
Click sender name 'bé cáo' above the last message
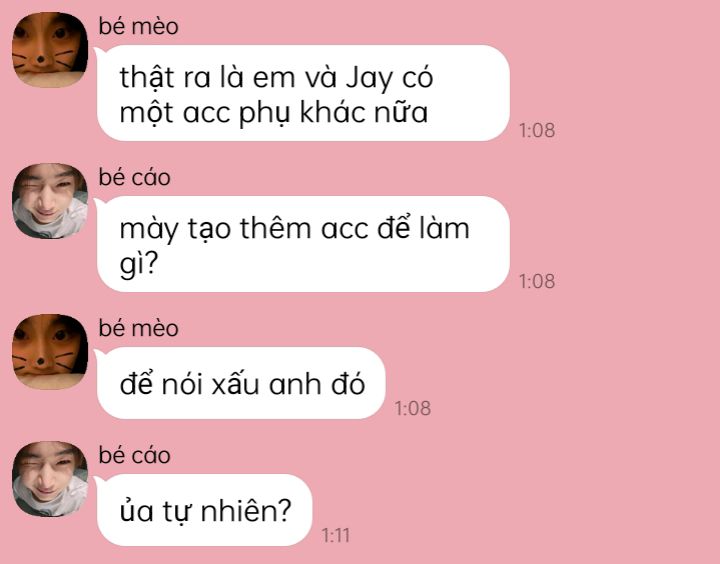(135, 455)
